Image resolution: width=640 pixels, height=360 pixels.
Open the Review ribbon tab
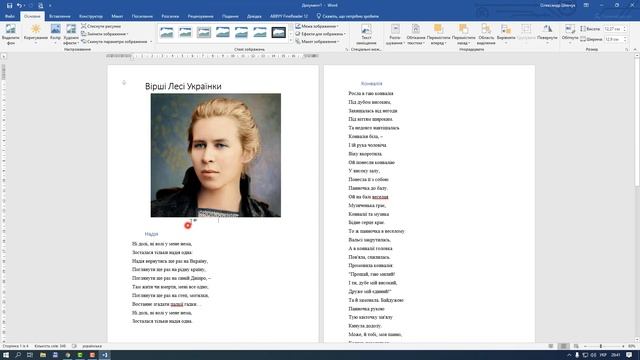tap(200, 16)
